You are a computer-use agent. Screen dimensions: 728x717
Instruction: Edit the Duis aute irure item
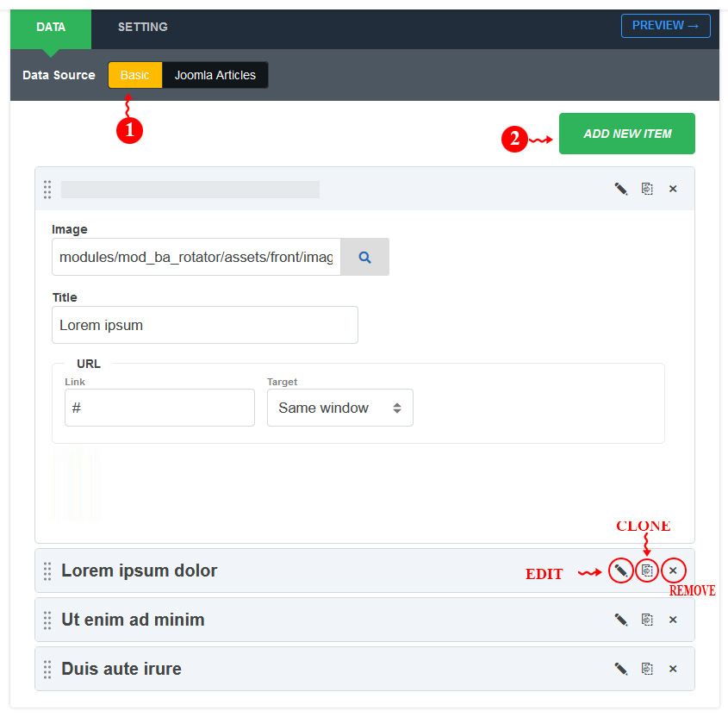[x=621, y=669]
